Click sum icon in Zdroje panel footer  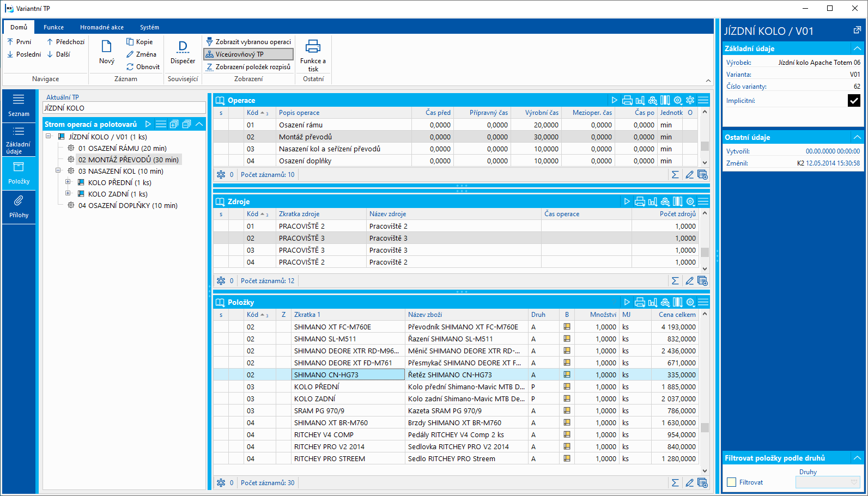pyautogui.click(x=675, y=281)
